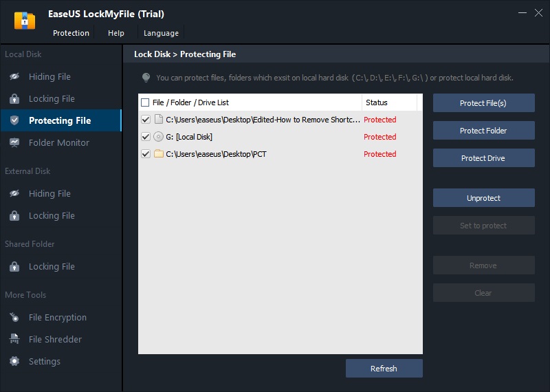This screenshot has width=550, height=392.
Task: Open Settings page
Action: click(x=60, y=361)
